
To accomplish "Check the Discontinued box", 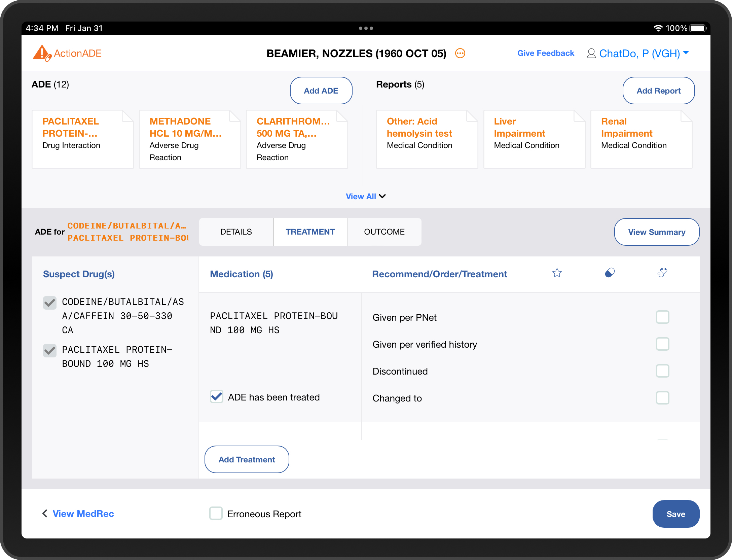I will 662,371.
